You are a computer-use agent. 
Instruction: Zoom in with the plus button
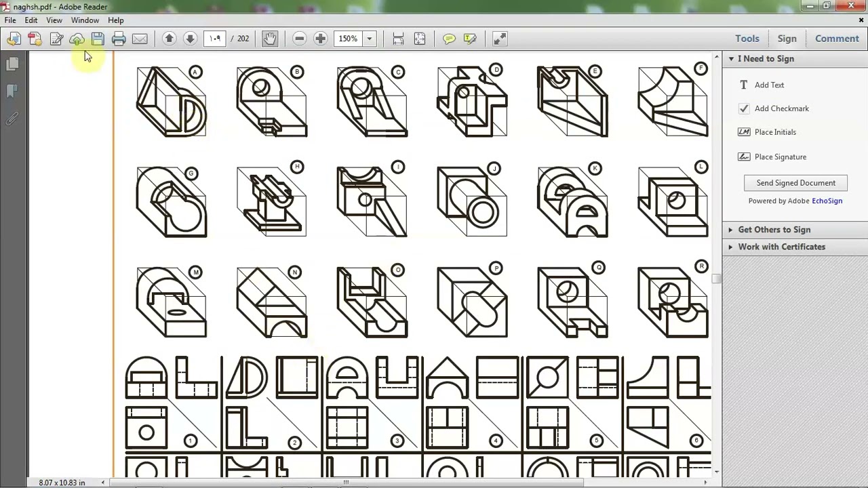[x=321, y=39]
